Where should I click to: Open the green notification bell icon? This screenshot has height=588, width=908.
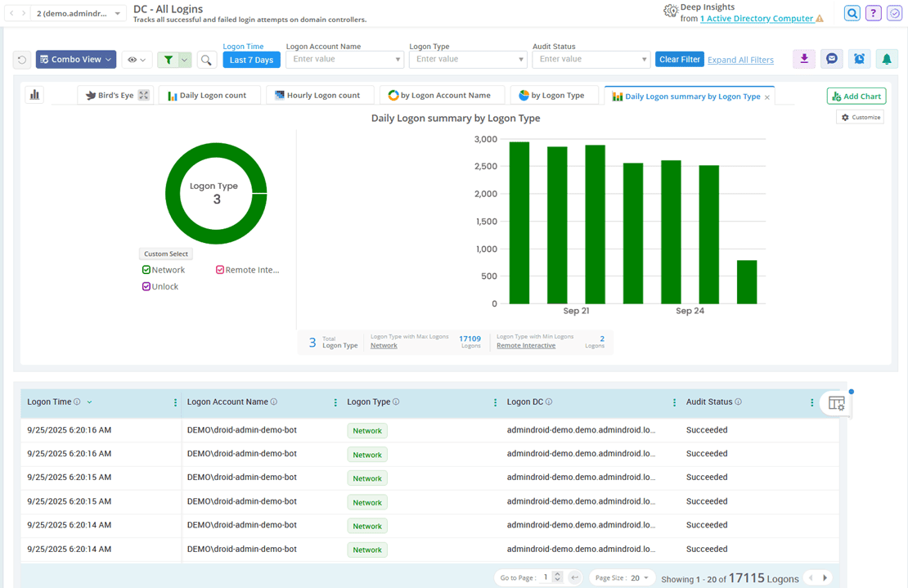coord(887,60)
